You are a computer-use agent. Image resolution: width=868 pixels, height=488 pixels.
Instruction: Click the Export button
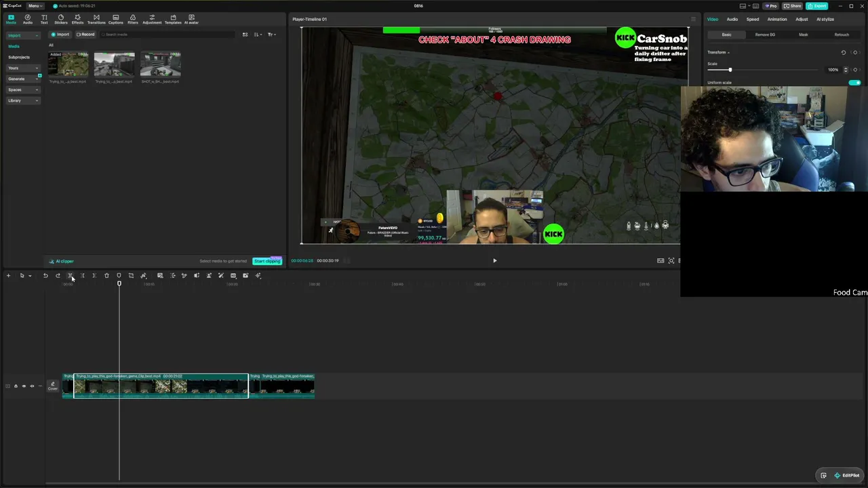click(x=817, y=6)
